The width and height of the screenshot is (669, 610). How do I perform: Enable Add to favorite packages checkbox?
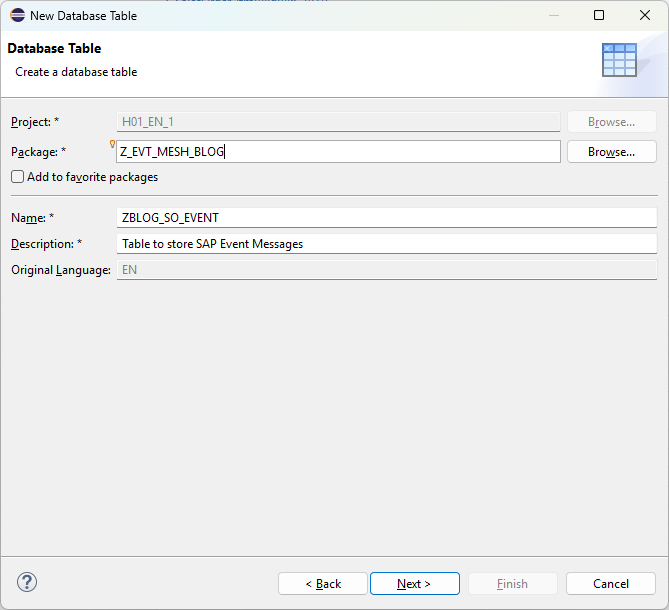point(18,177)
